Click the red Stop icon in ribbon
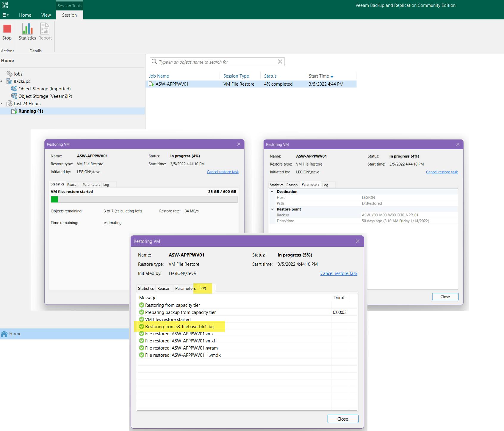 click(x=7, y=29)
